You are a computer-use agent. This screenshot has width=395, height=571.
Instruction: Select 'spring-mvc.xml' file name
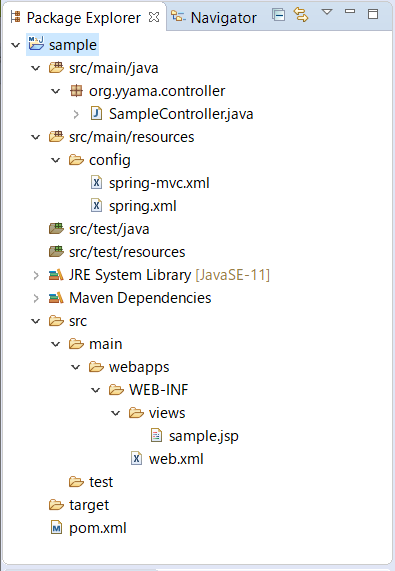[x=159, y=183]
